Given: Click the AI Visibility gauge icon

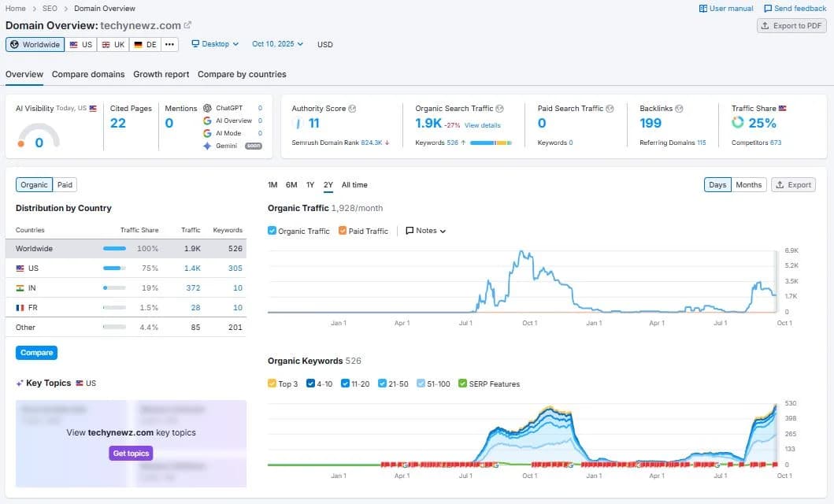Looking at the screenshot, I should point(39,135).
